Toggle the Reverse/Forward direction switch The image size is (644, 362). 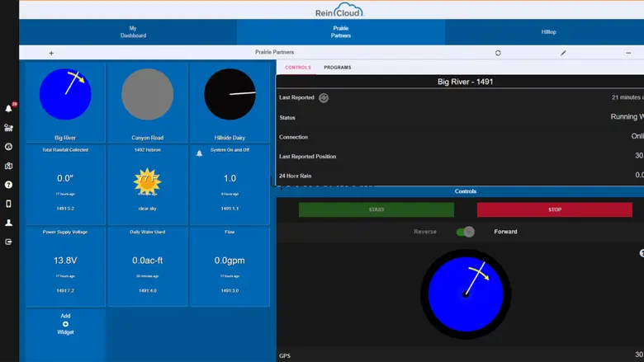coord(466,232)
